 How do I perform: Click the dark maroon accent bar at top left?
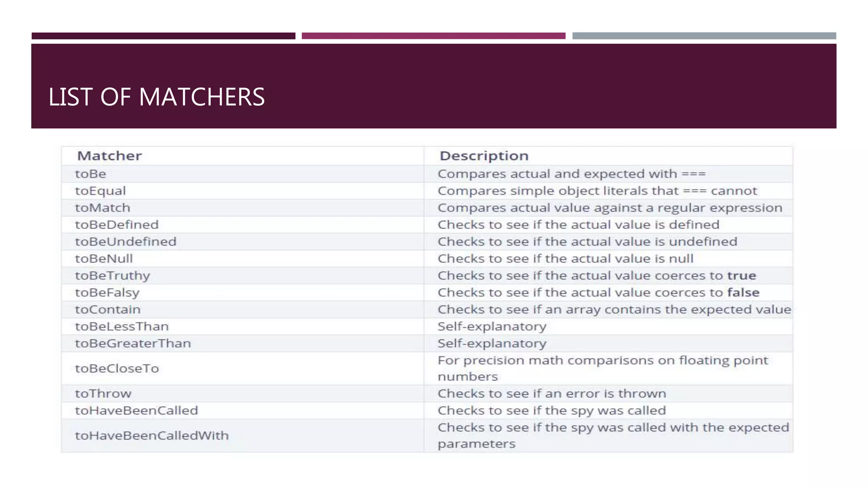pyautogui.click(x=164, y=36)
